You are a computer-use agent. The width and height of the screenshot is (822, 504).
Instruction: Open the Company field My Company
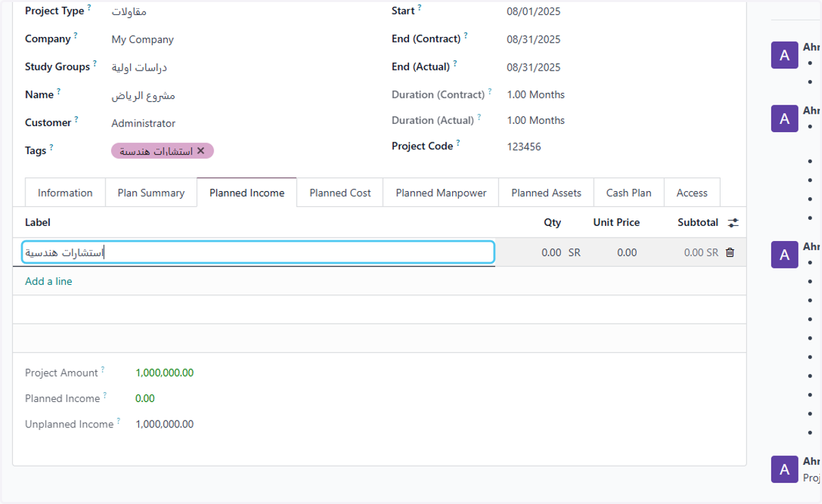click(x=142, y=40)
